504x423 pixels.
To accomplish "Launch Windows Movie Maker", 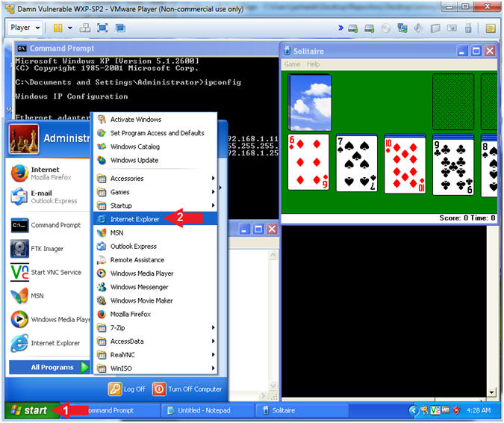I will [x=155, y=300].
